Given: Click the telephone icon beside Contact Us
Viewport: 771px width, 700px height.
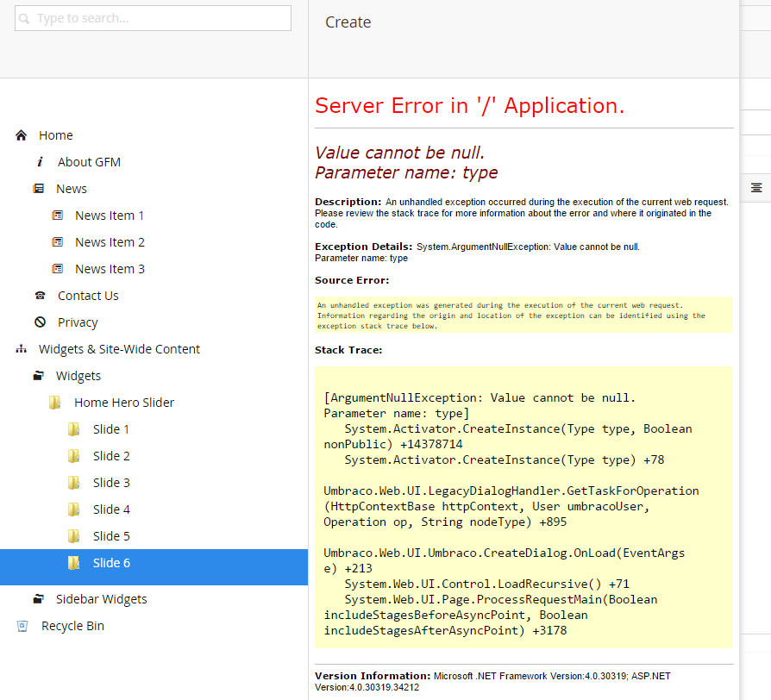Looking at the screenshot, I should (40, 296).
